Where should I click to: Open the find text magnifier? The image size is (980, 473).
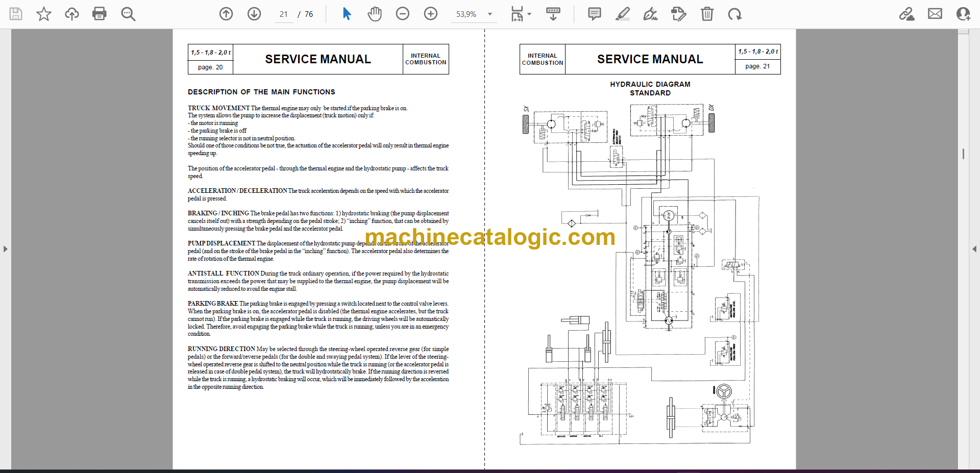point(128,14)
